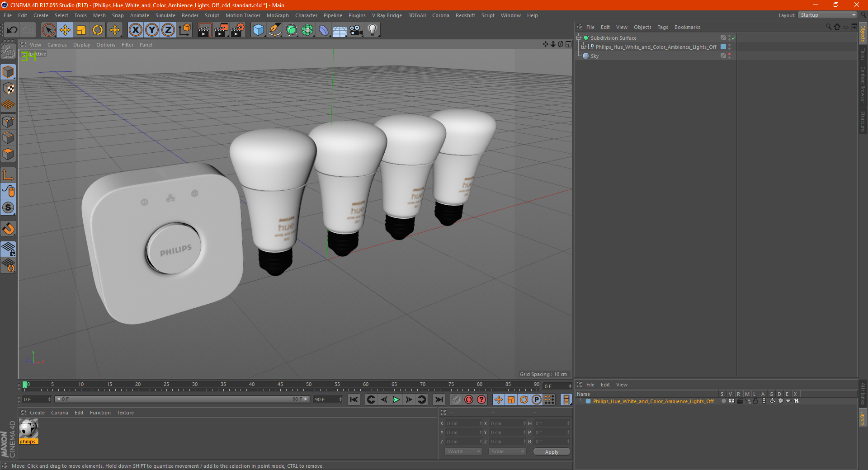This screenshot has height=470, width=868.
Task: Toggle layer solo for Philips_Hue_White_and_Color_Ambience_Lights_Off layer
Action: coord(724,401)
